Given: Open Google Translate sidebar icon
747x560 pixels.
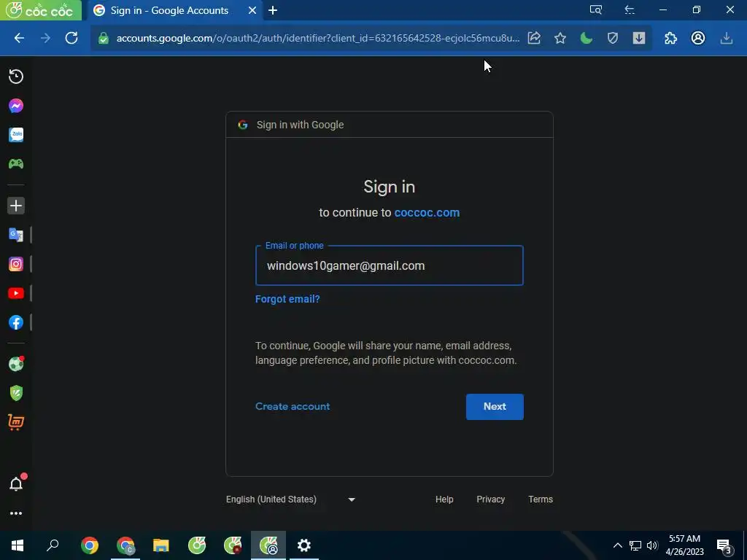Looking at the screenshot, I should click(16, 235).
